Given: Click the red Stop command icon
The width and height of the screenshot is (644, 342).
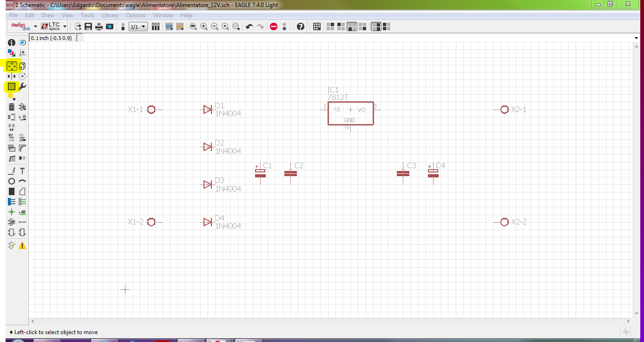Looking at the screenshot, I should click(x=274, y=26).
